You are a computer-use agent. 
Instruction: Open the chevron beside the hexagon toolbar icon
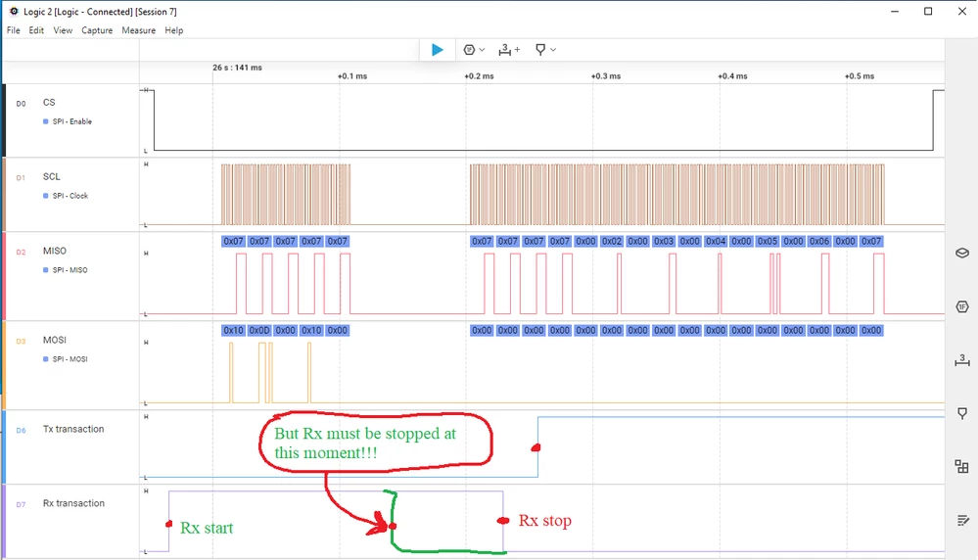[482, 50]
